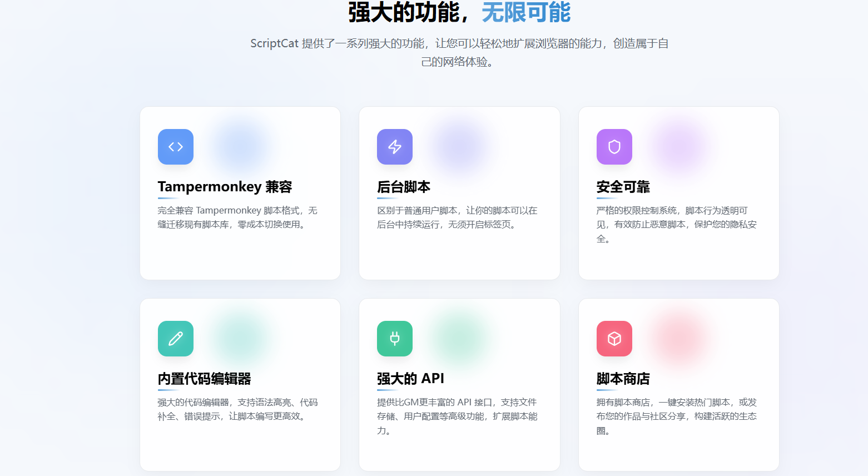Select the '后台脚本' card heading

pos(404,187)
